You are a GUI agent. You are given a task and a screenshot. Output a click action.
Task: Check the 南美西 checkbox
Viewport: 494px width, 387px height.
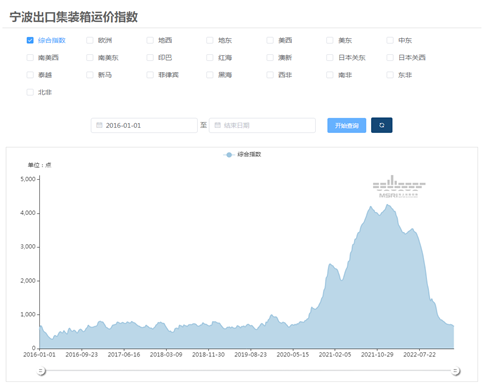[30, 58]
